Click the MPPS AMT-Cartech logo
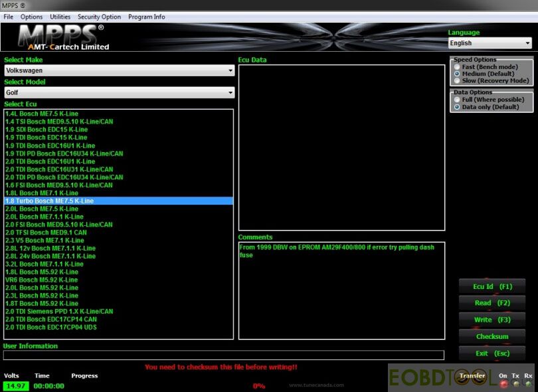The width and height of the screenshot is (538, 392). 63,37
